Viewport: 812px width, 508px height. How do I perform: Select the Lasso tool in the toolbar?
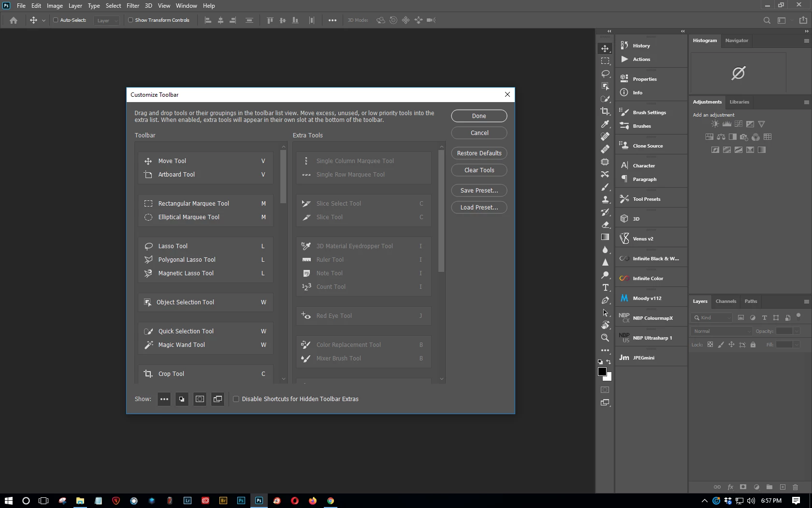click(605, 74)
